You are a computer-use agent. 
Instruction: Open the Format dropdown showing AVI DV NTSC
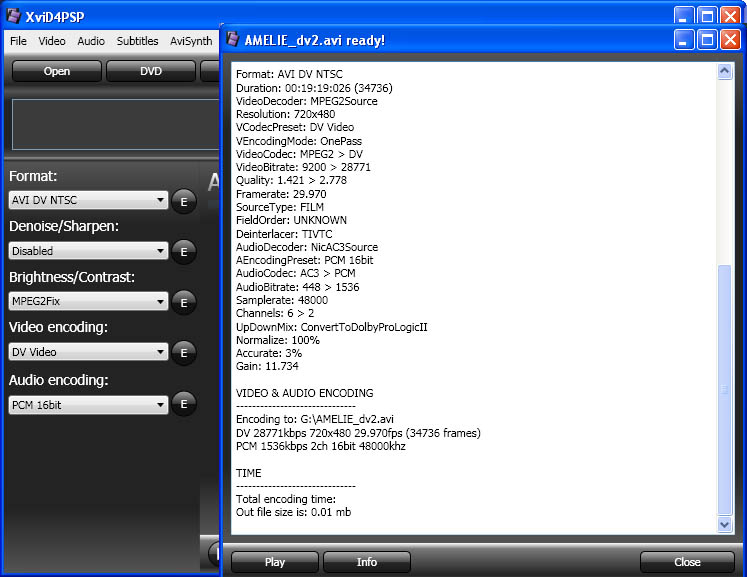(89, 200)
